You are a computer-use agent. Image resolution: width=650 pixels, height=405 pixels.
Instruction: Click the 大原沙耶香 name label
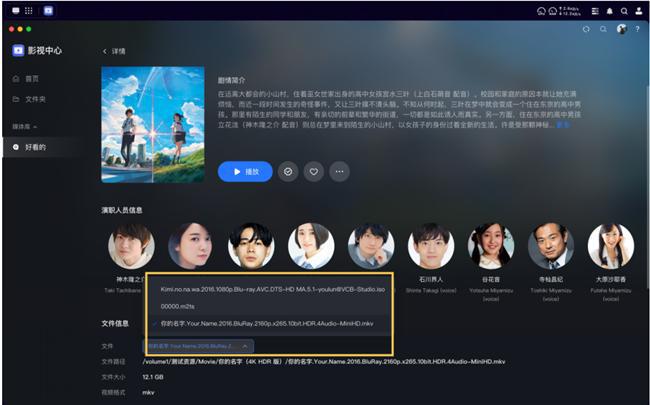coord(611,280)
